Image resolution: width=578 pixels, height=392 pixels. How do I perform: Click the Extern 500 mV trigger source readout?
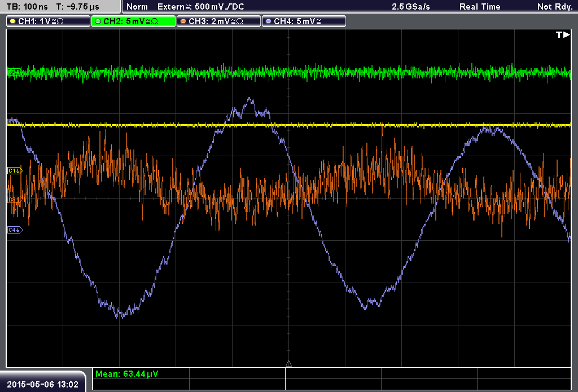tap(201, 7)
